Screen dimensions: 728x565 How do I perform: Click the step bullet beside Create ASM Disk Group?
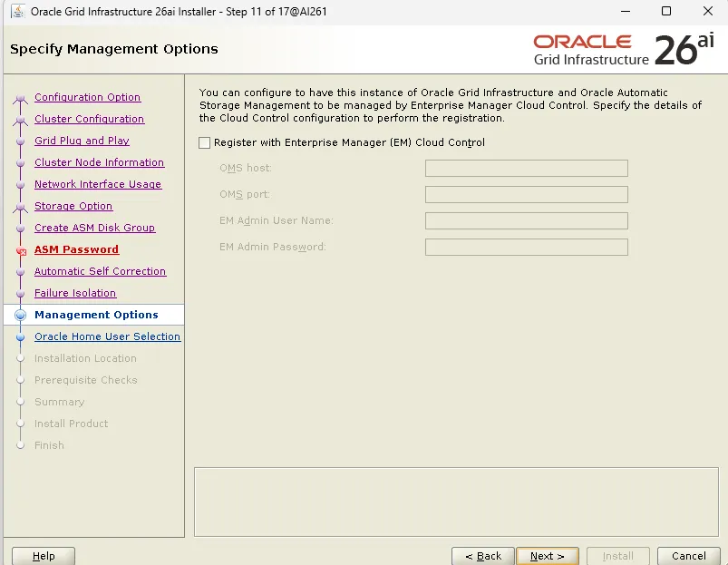point(20,229)
